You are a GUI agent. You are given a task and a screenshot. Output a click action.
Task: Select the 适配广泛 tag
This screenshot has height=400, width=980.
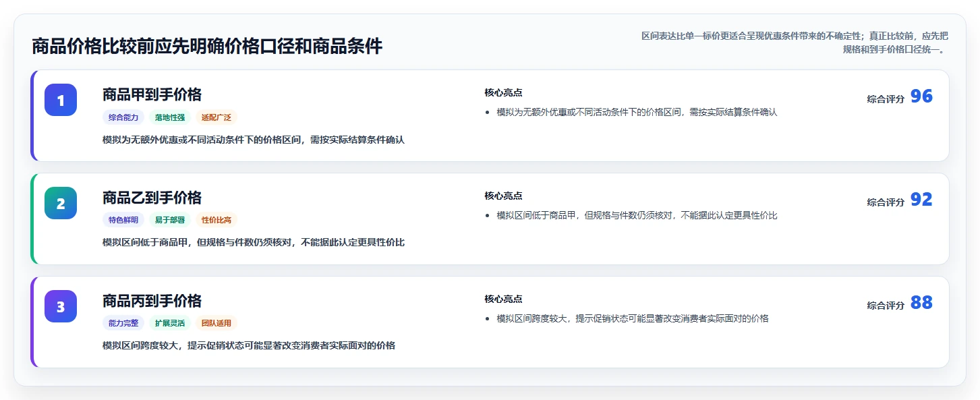click(217, 117)
